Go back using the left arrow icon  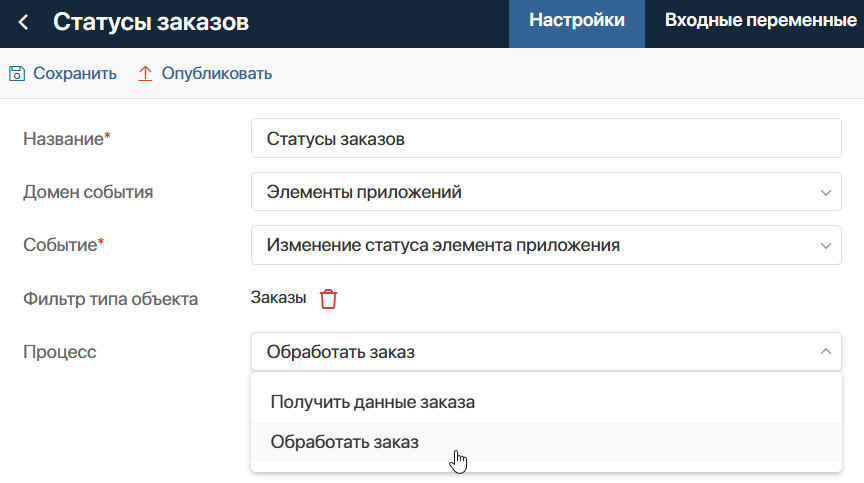point(23,23)
